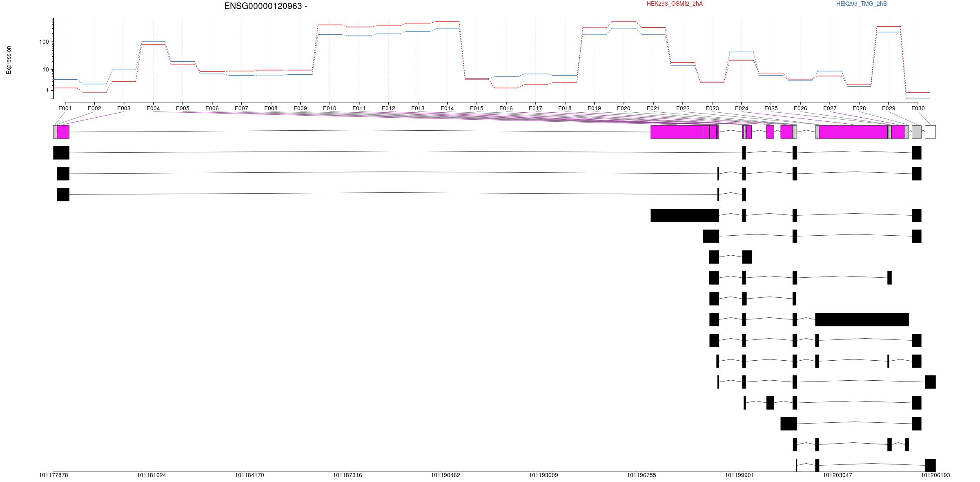Click genomic coordinate 101184170
Image resolution: width=980 pixels, height=482 pixels.
tap(249, 475)
